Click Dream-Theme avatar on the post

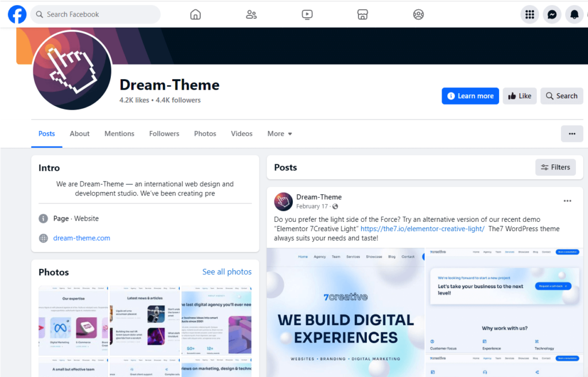[x=283, y=202]
